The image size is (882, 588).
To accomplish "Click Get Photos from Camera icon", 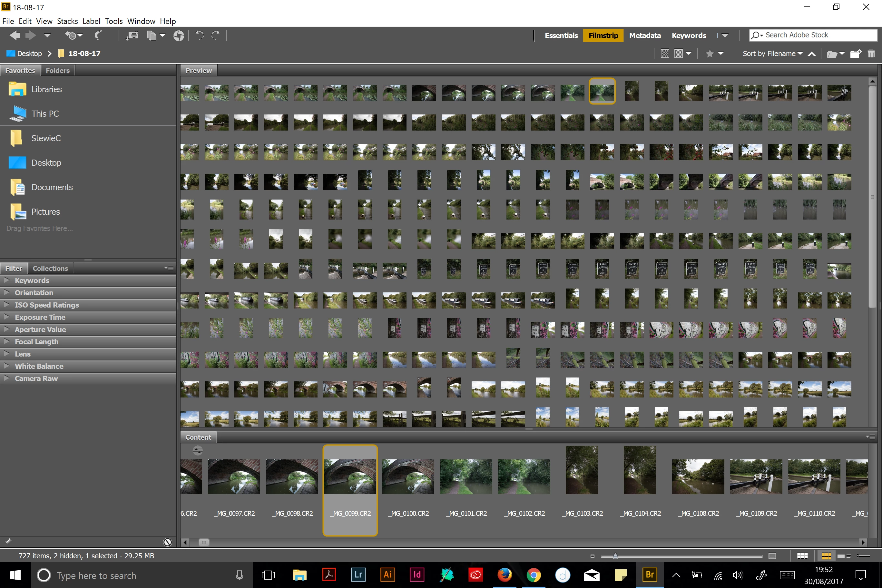I will pyautogui.click(x=132, y=35).
